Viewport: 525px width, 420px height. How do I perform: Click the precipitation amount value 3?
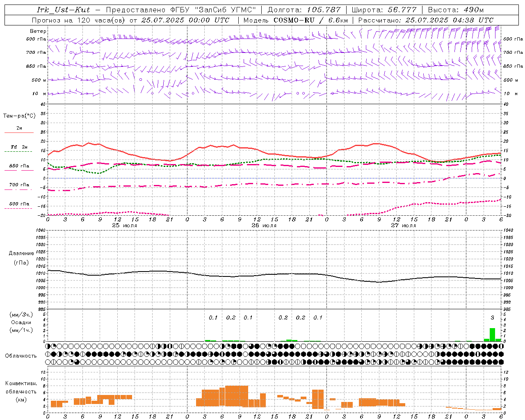[493, 318]
